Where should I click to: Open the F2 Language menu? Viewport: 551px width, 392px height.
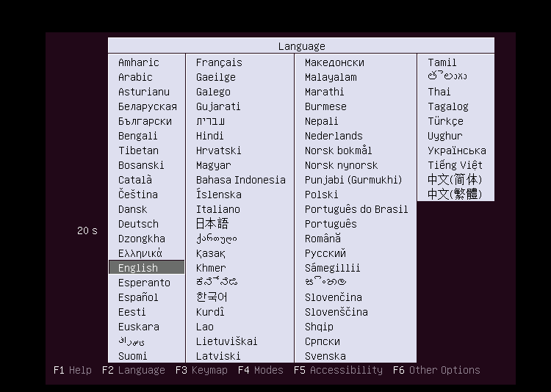(133, 370)
